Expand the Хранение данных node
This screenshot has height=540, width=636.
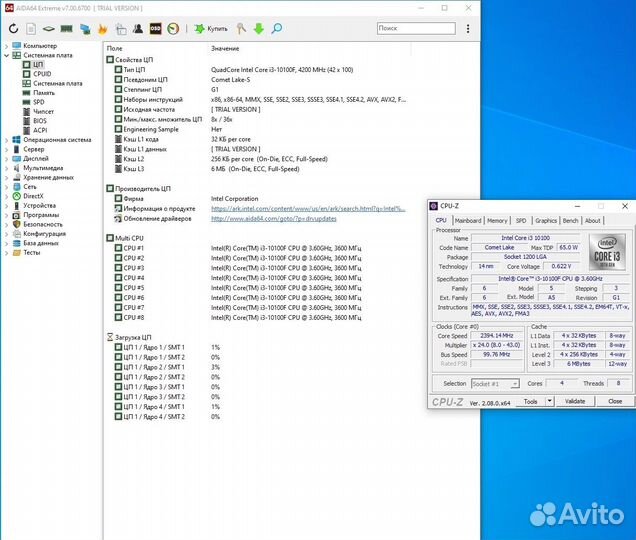click(x=6, y=177)
